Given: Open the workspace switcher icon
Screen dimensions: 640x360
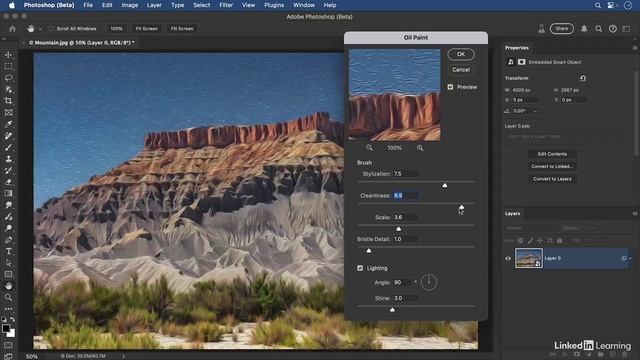Looking at the screenshot, I should tap(626, 29).
